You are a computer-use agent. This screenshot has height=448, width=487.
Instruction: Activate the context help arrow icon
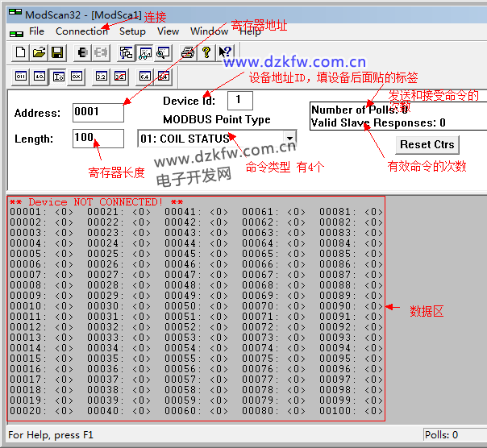click(225, 52)
